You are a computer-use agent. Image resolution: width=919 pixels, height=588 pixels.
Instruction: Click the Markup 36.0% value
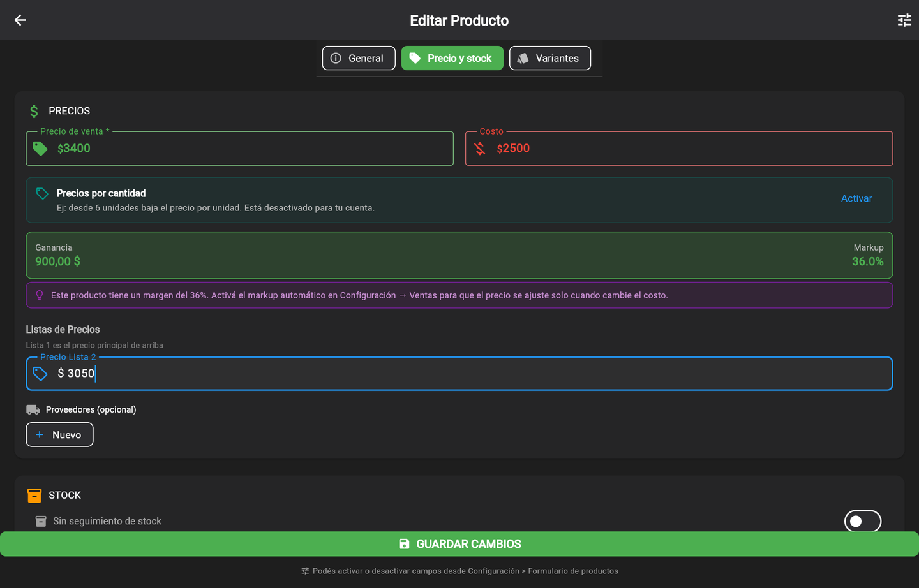point(868,261)
